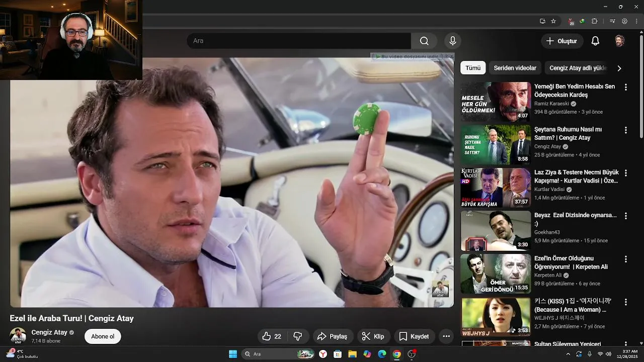Open the 'Beyaz Ezel Dizisinde oynarsa' title
644x362 pixels.
coord(575,219)
